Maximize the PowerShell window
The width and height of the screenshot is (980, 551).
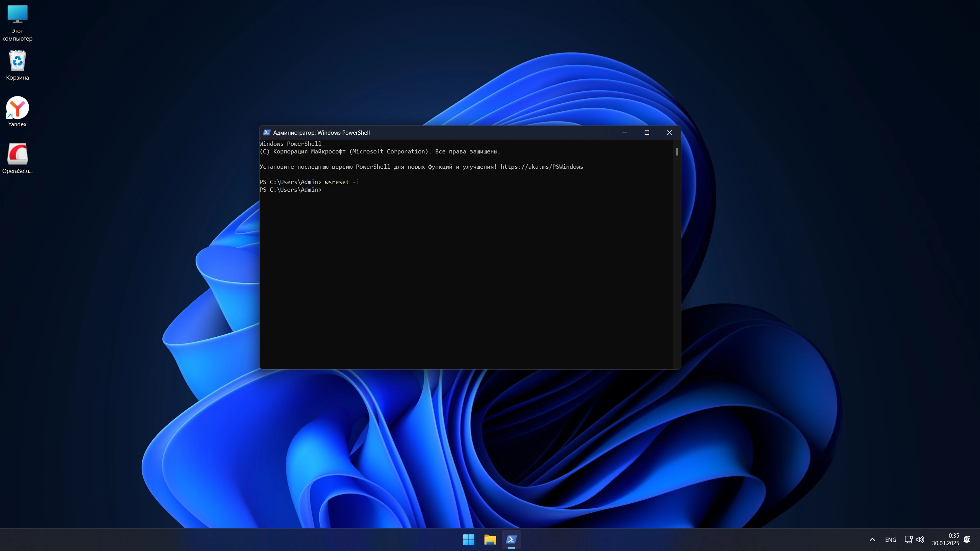pyautogui.click(x=647, y=132)
